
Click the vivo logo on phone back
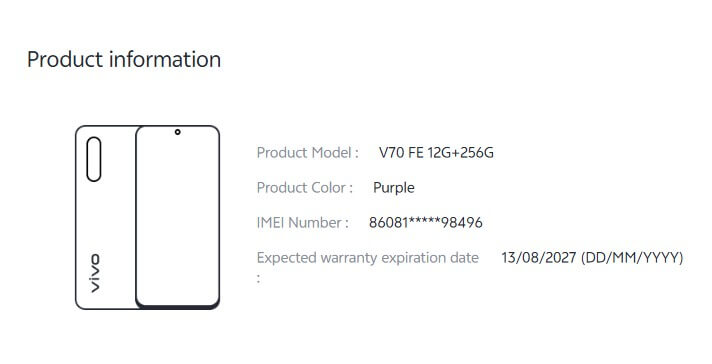[x=94, y=273]
